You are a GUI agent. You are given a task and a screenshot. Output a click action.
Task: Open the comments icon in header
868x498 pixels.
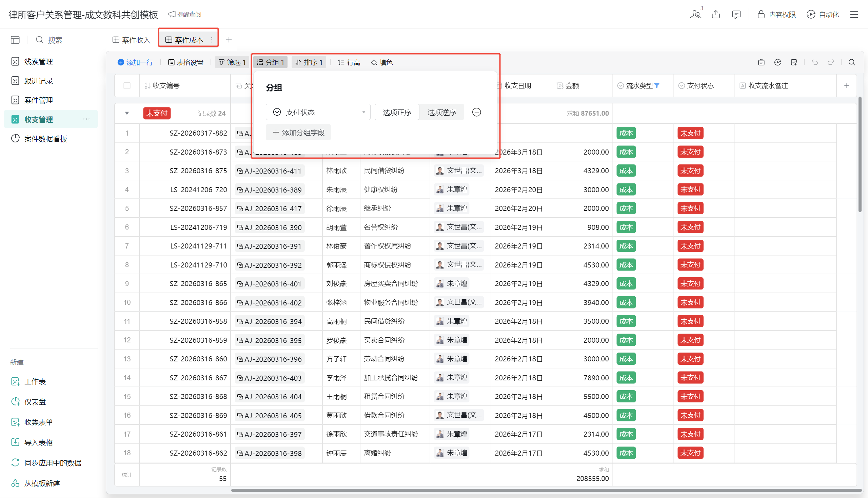tap(736, 14)
